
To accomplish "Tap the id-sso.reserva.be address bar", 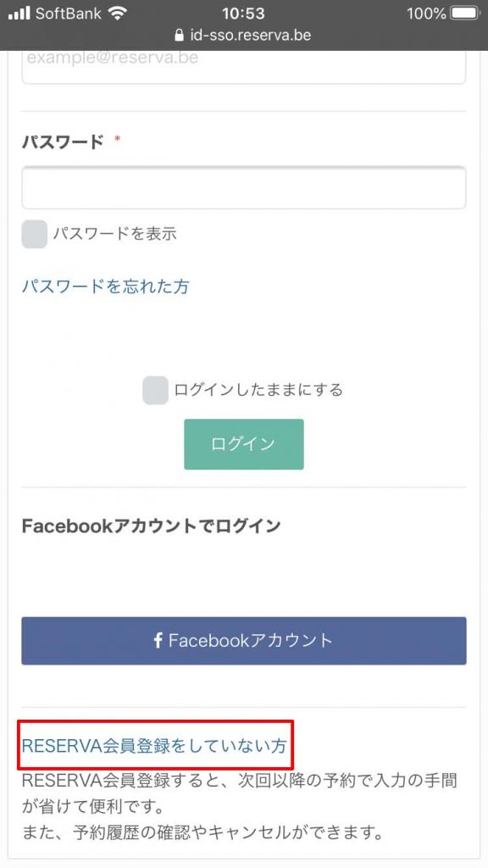I will tap(243, 36).
